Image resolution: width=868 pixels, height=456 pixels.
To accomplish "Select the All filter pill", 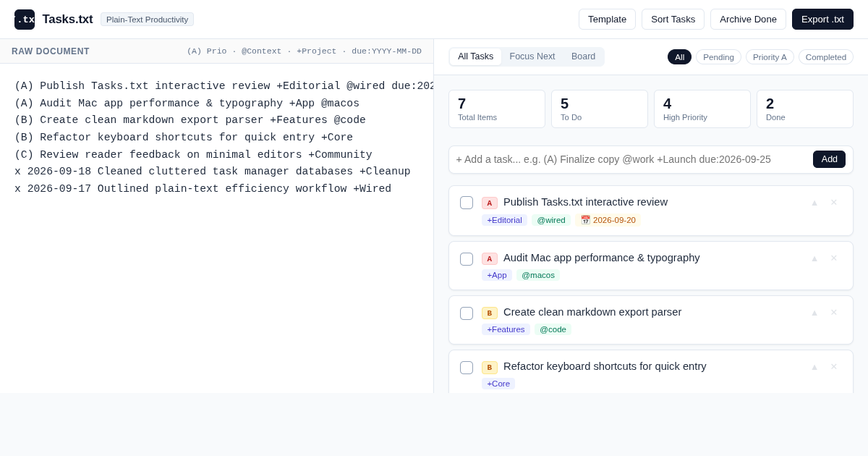I will pyautogui.click(x=680, y=57).
